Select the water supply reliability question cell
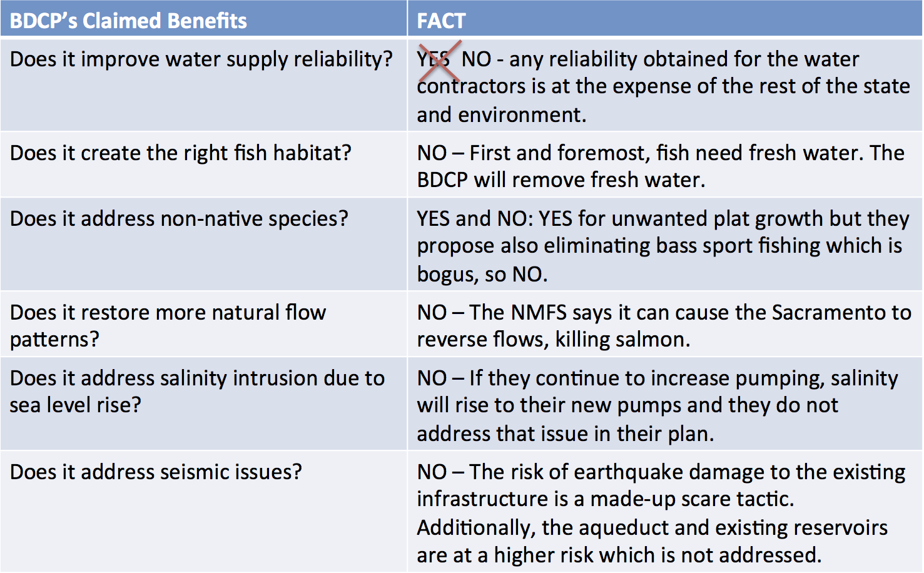 click(x=201, y=59)
